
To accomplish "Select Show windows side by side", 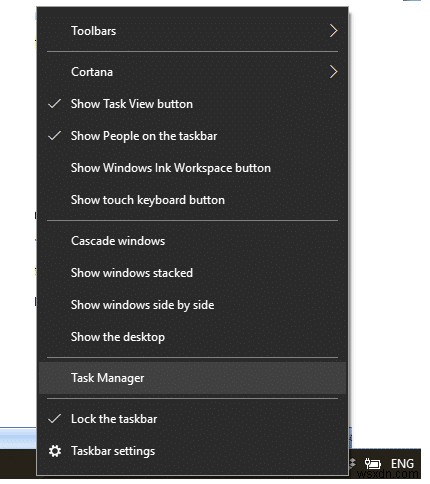I will (x=192, y=305).
